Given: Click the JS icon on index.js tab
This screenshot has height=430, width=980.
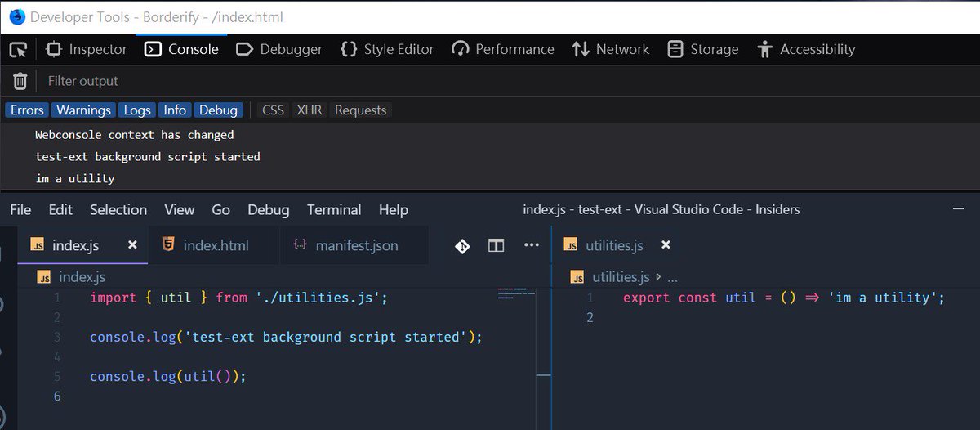Looking at the screenshot, I should [38, 245].
